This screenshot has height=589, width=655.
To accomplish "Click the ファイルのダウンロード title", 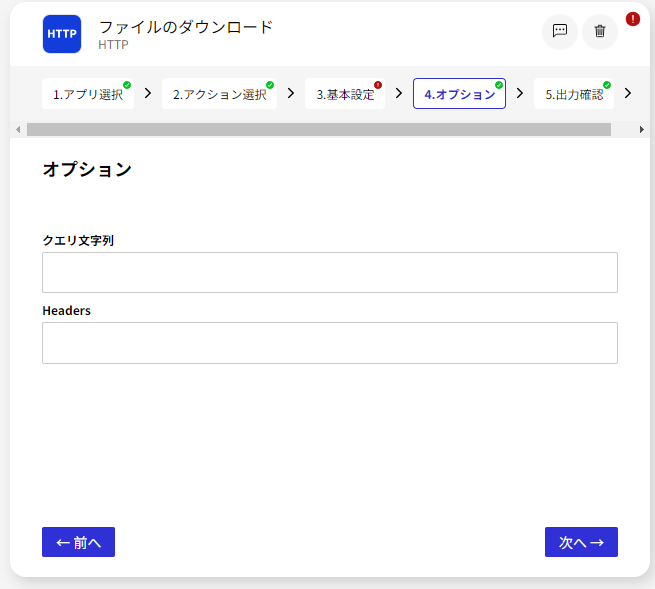I will click(186, 27).
